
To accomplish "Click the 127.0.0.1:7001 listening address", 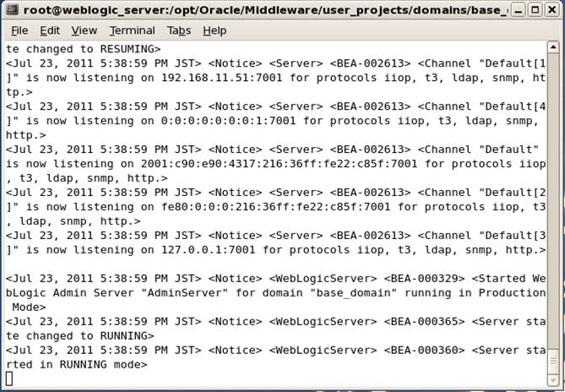I will click(x=208, y=250).
